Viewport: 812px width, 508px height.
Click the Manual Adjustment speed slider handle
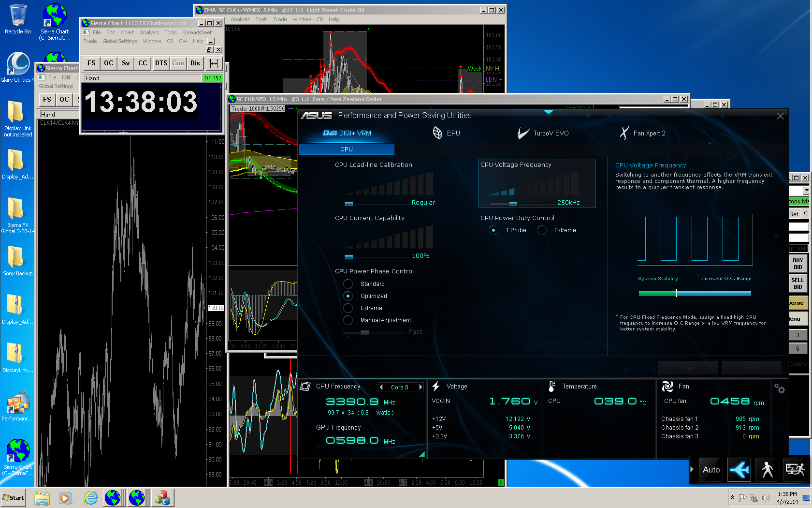365,332
